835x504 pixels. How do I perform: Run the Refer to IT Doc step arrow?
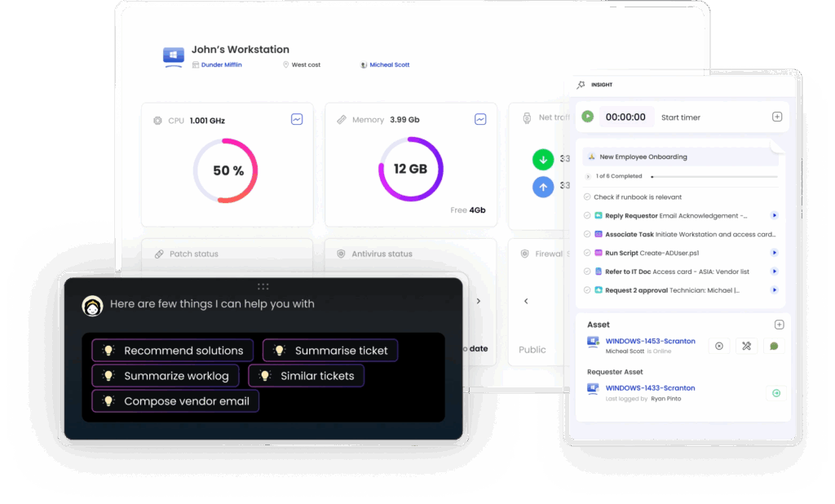(x=774, y=272)
